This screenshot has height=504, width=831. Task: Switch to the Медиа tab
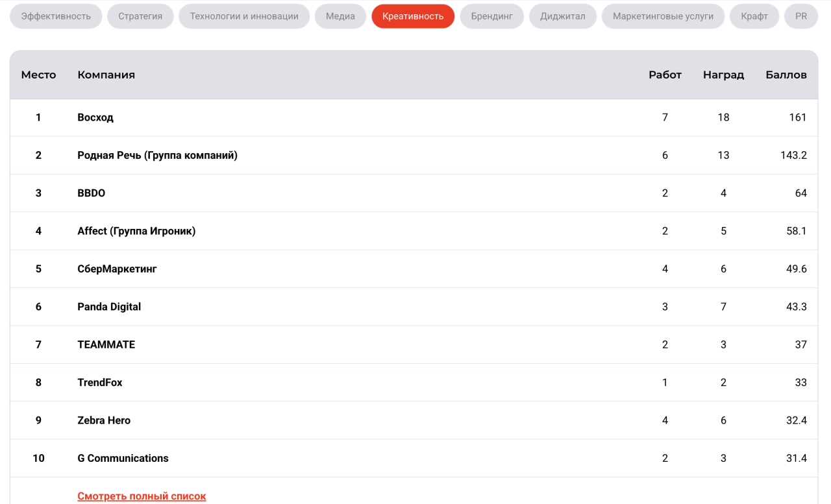click(340, 16)
